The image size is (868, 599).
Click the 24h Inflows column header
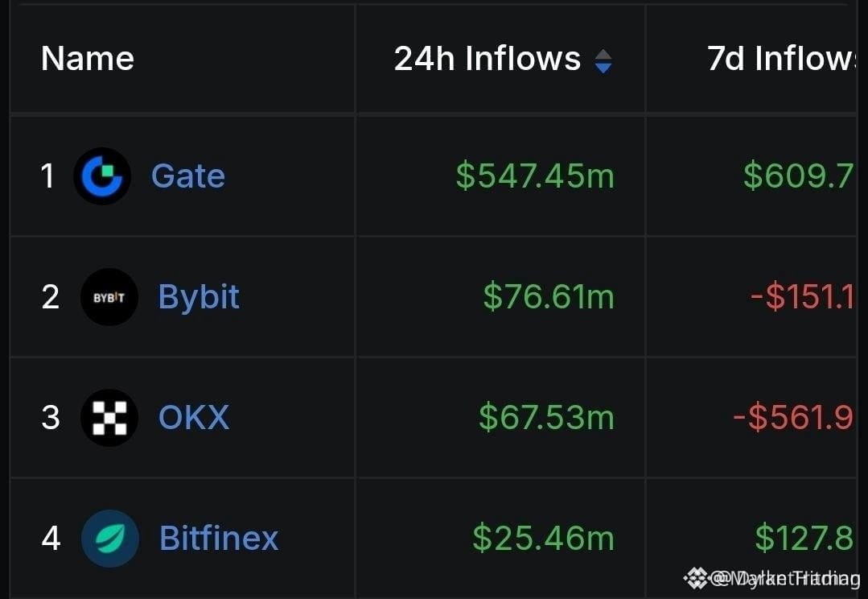click(x=487, y=59)
